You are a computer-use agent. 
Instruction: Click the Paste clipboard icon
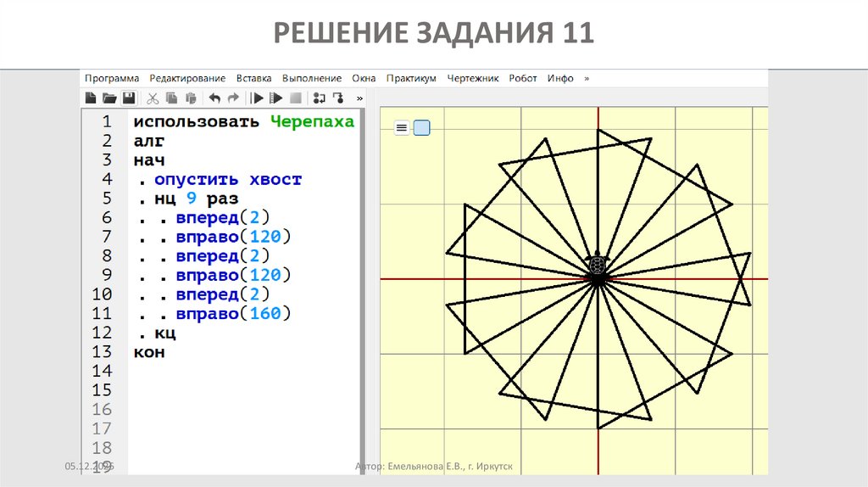(191, 98)
